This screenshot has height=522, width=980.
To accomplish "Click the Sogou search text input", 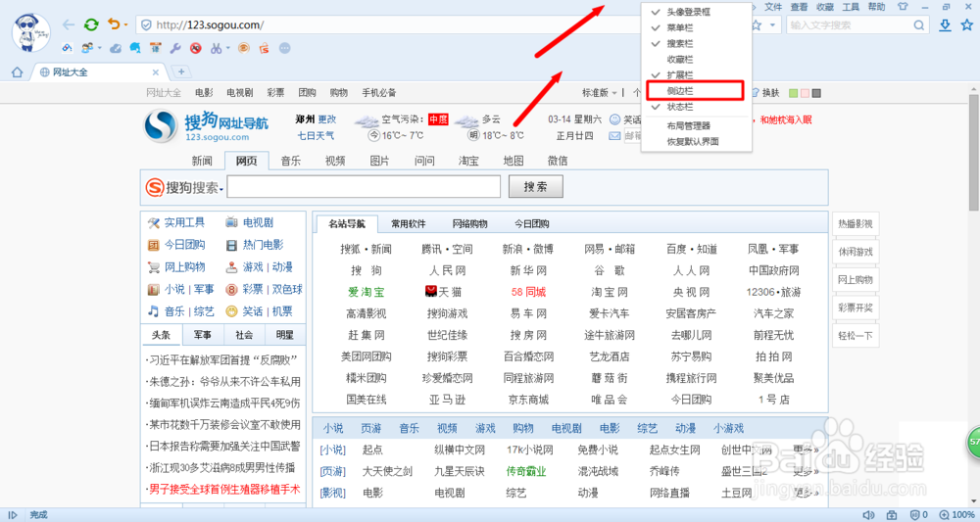I will point(364,187).
